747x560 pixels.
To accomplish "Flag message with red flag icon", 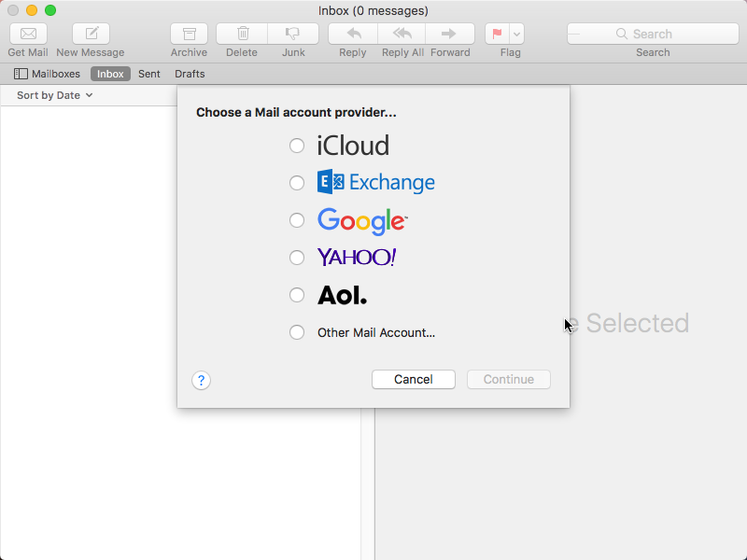I will tap(497, 34).
